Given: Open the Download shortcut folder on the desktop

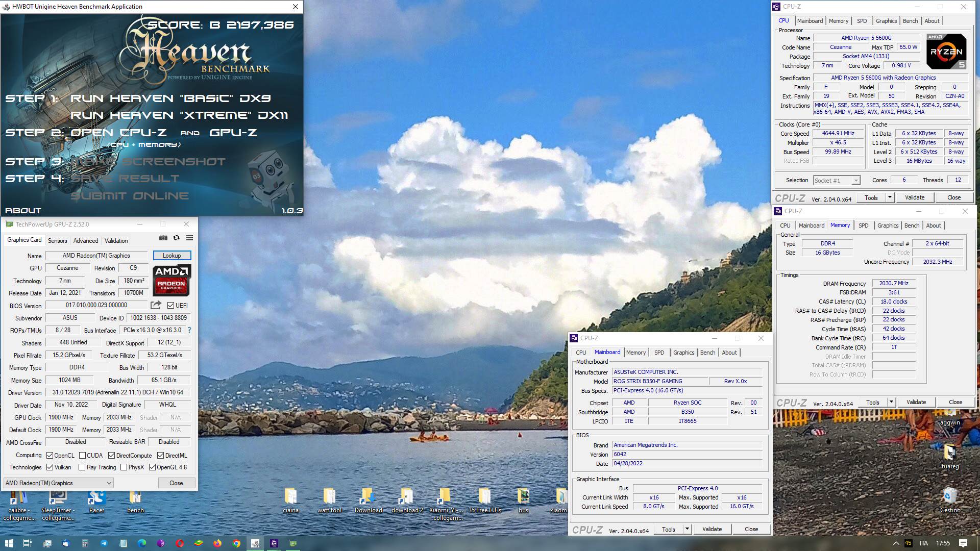Looking at the screenshot, I should pos(368,500).
